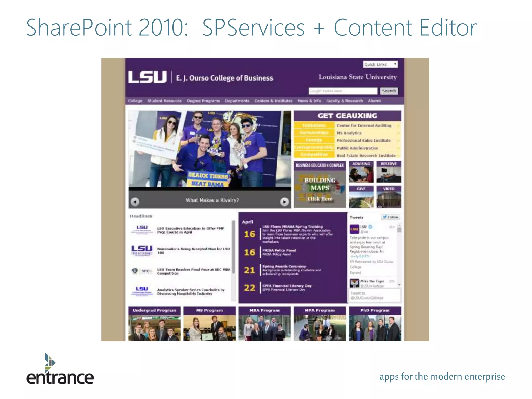Viewport: 532px width, 399px height.
Task: Open Nominations Being Accepted for LSU 100 headline
Action: [193, 251]
